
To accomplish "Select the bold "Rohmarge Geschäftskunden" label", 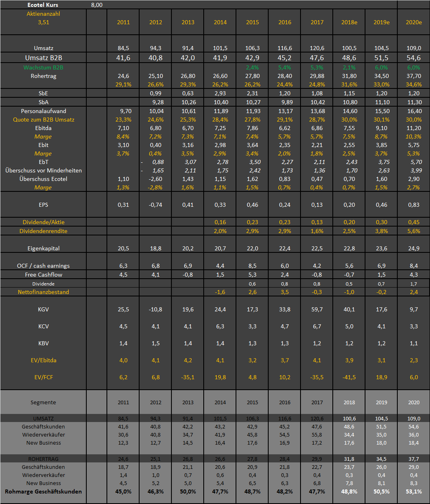I will point(43,491).
